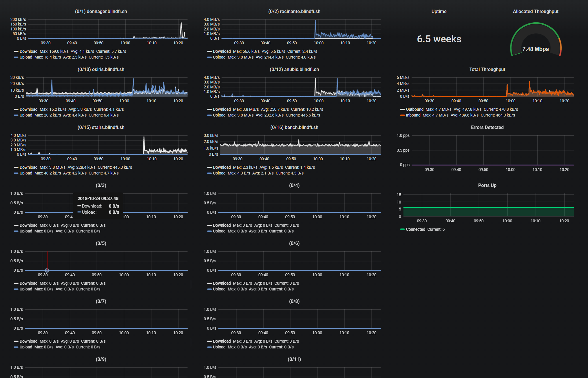Toggle Upload series in anubis.blindfi.sh legend

pyautogui.click(x=219, y=115)
